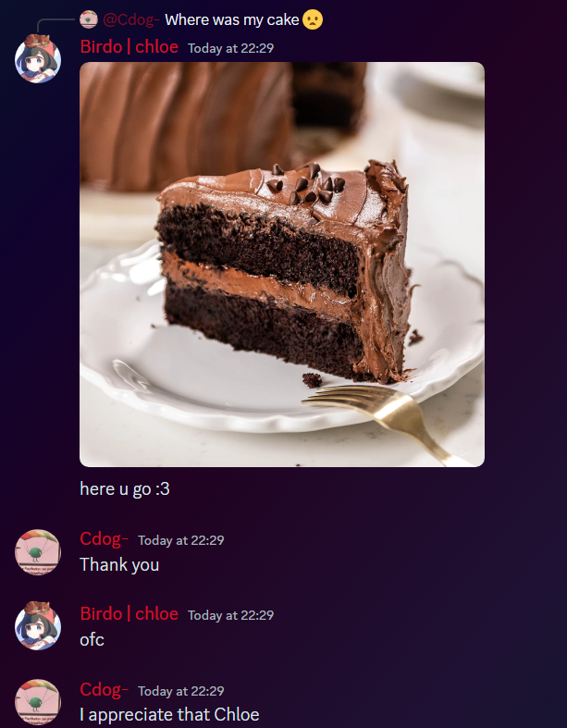
Task: Click the Cdog- username above 'I appreciate that Chloe'
Action: coord(104,689)
